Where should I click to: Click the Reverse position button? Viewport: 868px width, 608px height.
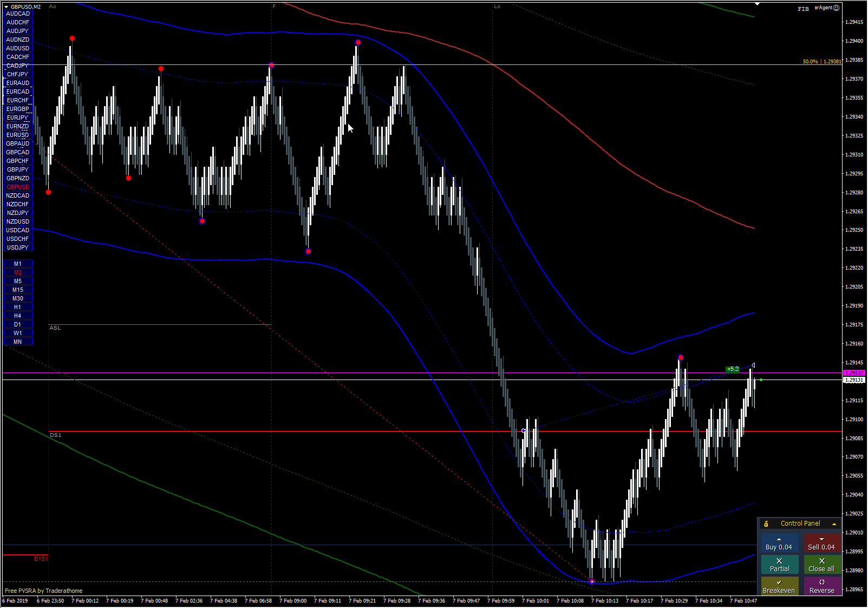pos(822,586)
